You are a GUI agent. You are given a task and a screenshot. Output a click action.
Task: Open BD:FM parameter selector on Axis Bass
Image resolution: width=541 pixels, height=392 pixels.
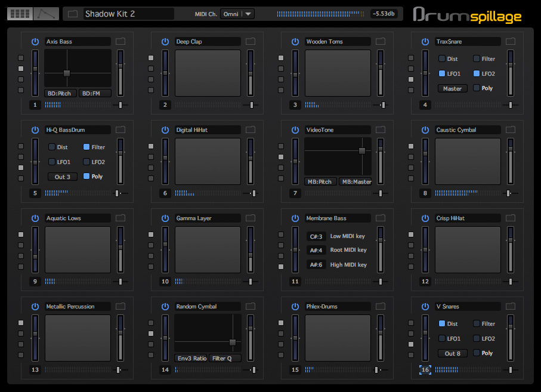[x=95, y=94]
